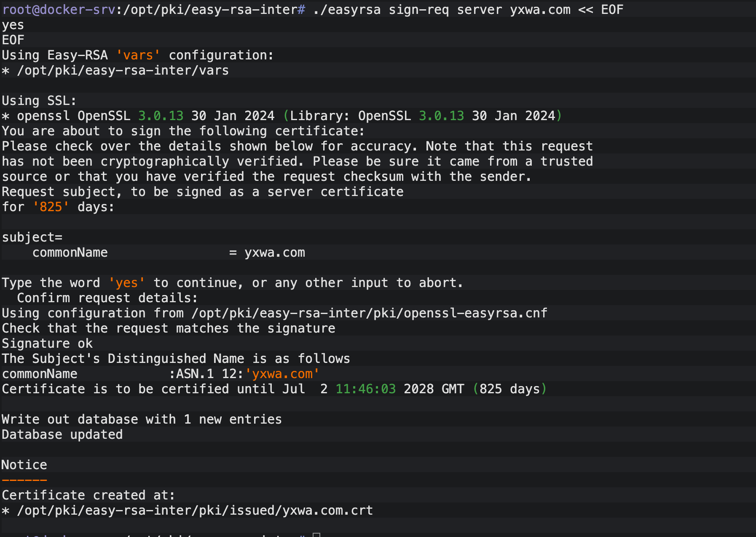Image resolution: width=756 pixels, height=537 pixels.
Task: Click the orange 'yes' confirmation word
Action: coord(127,283)
